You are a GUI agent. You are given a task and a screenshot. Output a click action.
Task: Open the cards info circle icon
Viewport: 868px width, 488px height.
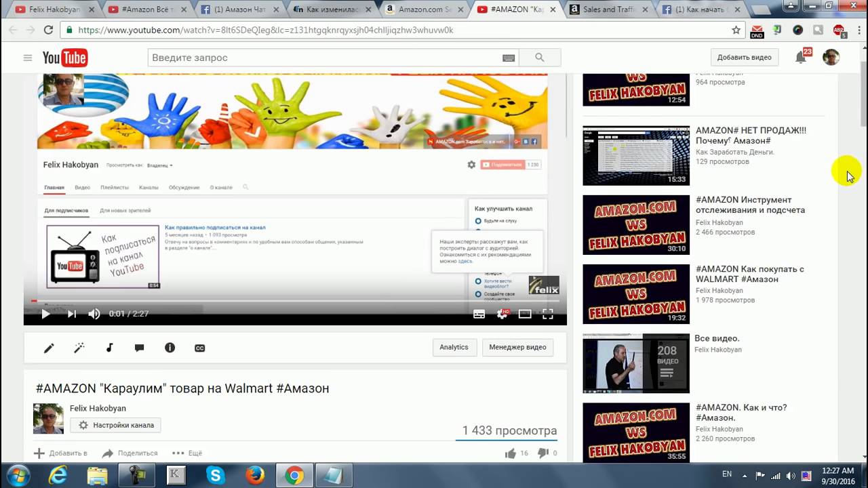(170, 348)
